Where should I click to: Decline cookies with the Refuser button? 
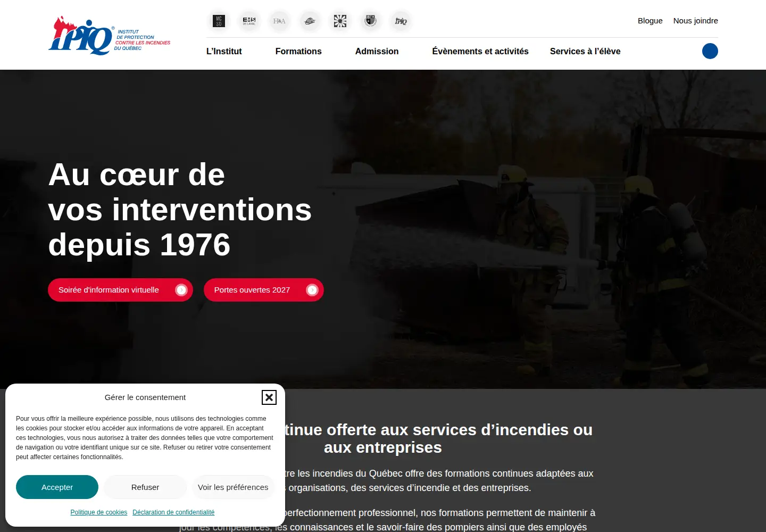(x=145, y=487)
